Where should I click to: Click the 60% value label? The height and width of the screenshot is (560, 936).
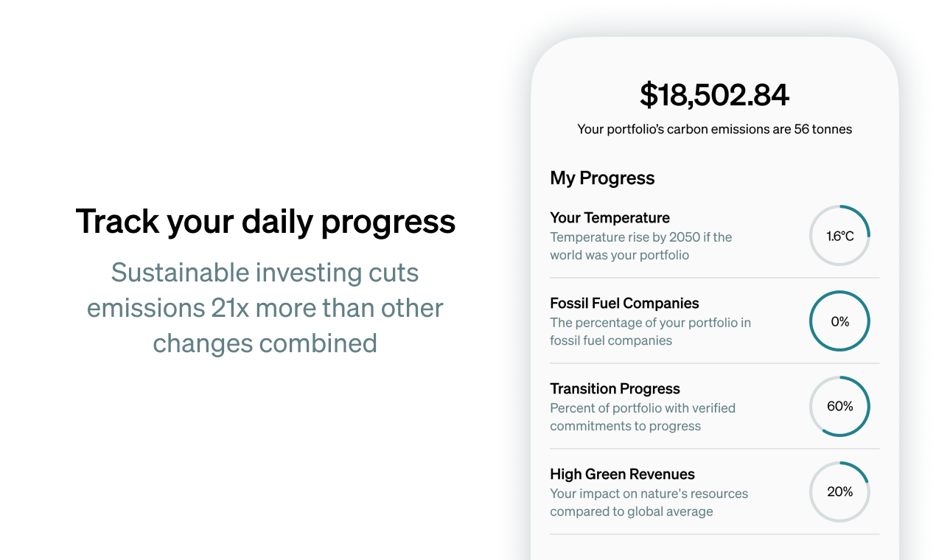click(840, 407)
